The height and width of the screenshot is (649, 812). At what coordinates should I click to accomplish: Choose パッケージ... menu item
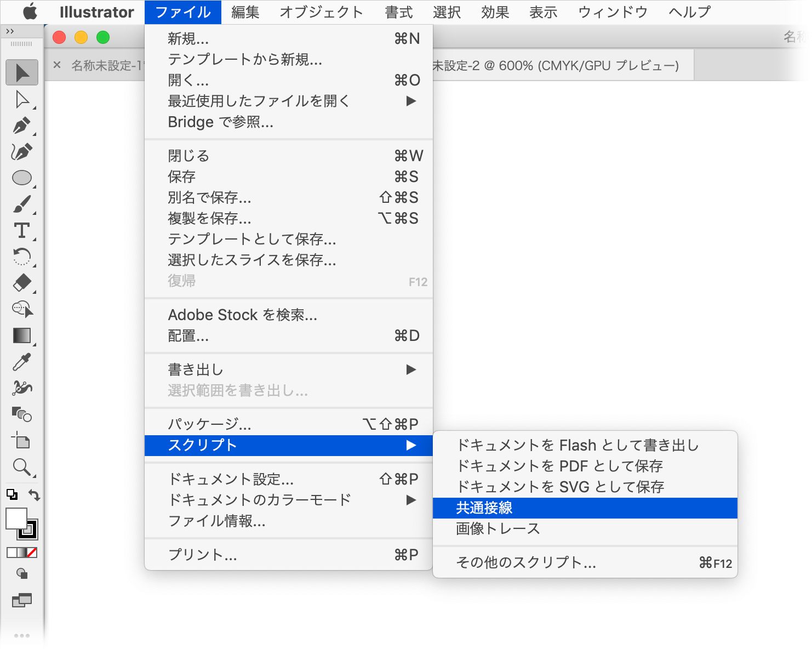(289, 424)
